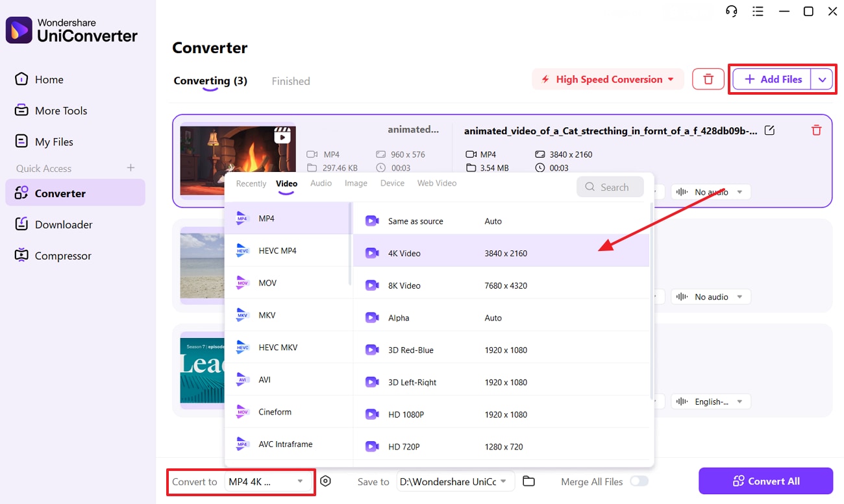
Task: Select HD 720P preset
Action: (x=501, y=446)
